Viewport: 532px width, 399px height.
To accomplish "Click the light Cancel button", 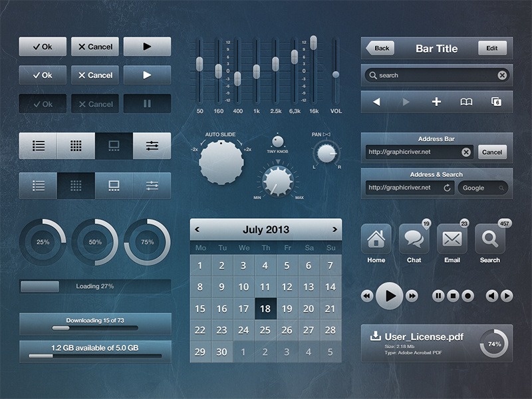I will [x=95, y=47].
